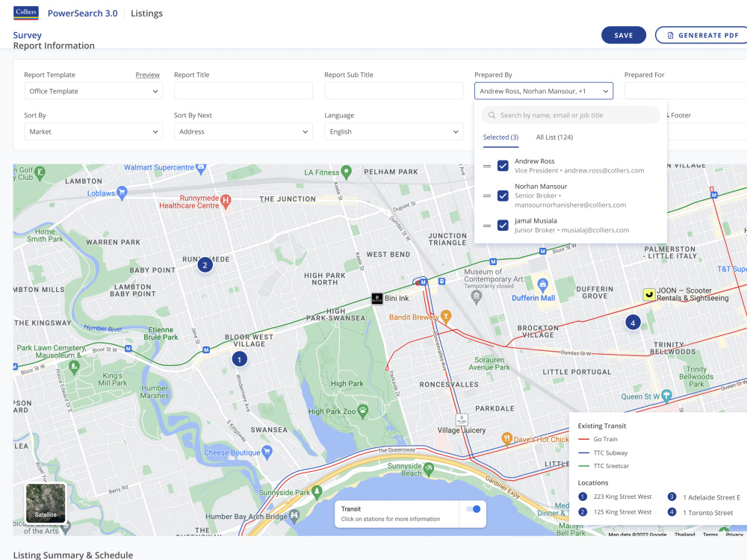This screenshot has width=747, height=560.
Task: Click High Park Zoo paw pin
Action: [x=363, y=411]
